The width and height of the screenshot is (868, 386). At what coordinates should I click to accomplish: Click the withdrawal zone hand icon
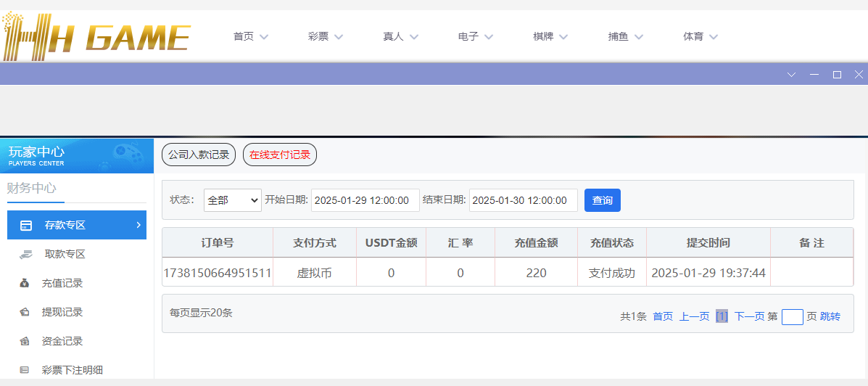point(25,254)
